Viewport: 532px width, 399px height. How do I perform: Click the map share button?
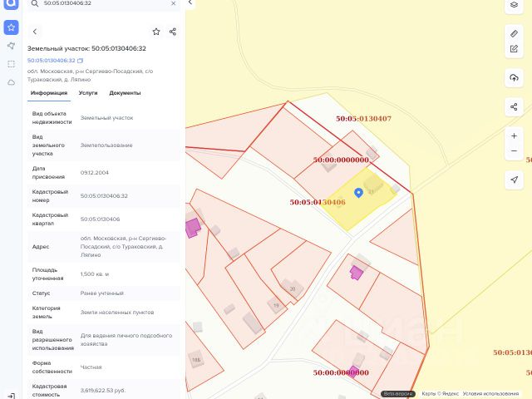pyautogui.click(x=514, y=107)
